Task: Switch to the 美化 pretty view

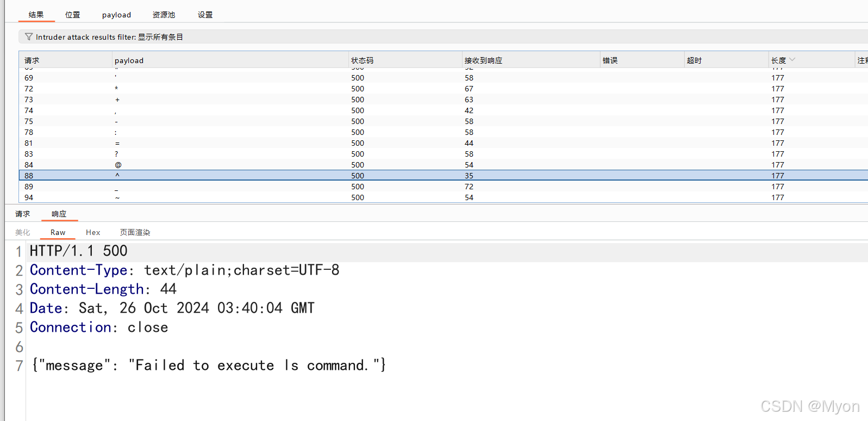Action: pos(22,232)
